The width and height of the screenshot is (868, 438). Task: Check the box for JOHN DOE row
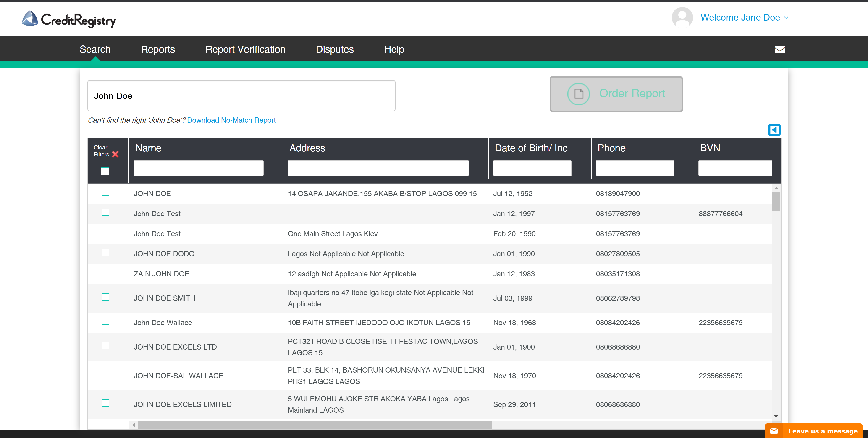[105, 192]
